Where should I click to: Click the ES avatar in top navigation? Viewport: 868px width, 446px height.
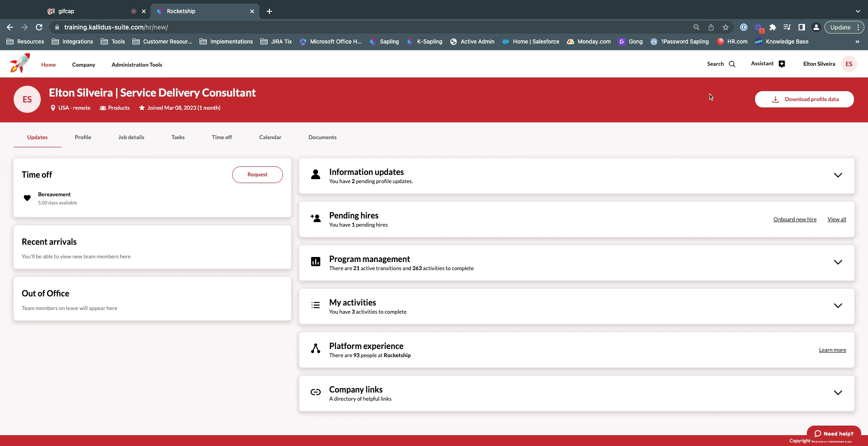click(848, 64)
